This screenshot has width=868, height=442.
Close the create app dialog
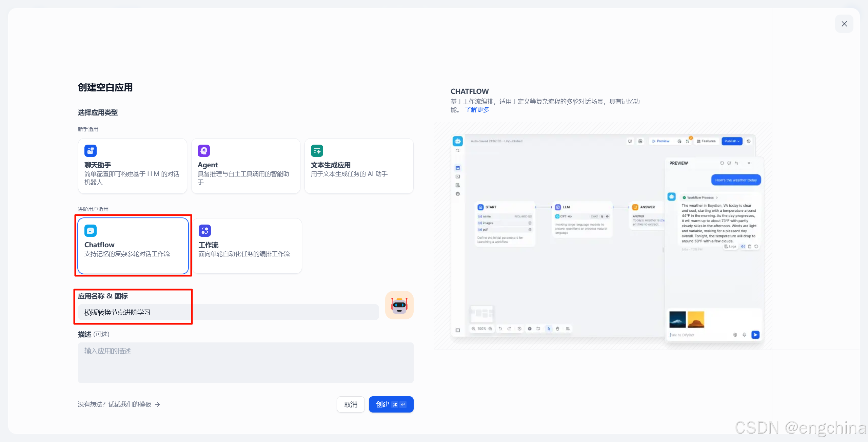pos(844,24)
